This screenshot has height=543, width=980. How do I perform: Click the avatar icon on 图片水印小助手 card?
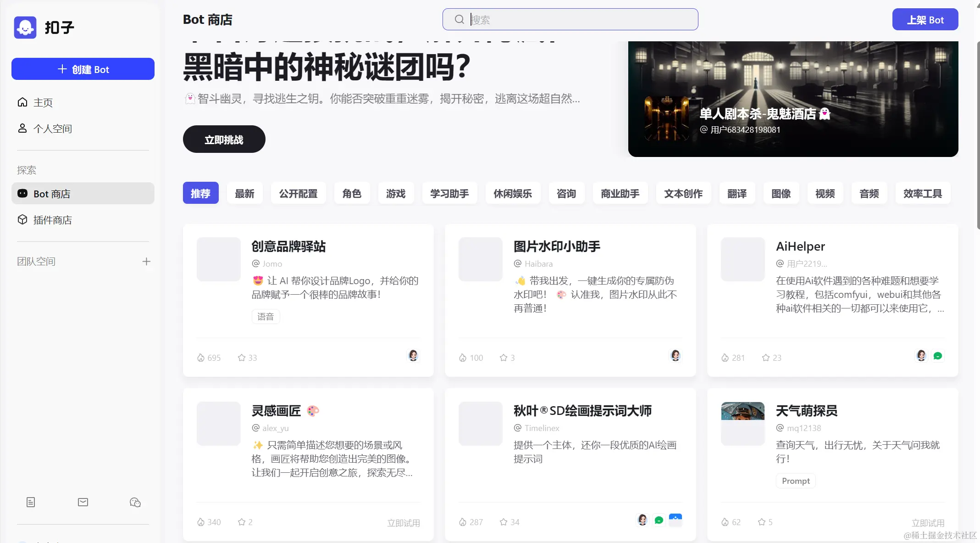[x=675, y=356]
